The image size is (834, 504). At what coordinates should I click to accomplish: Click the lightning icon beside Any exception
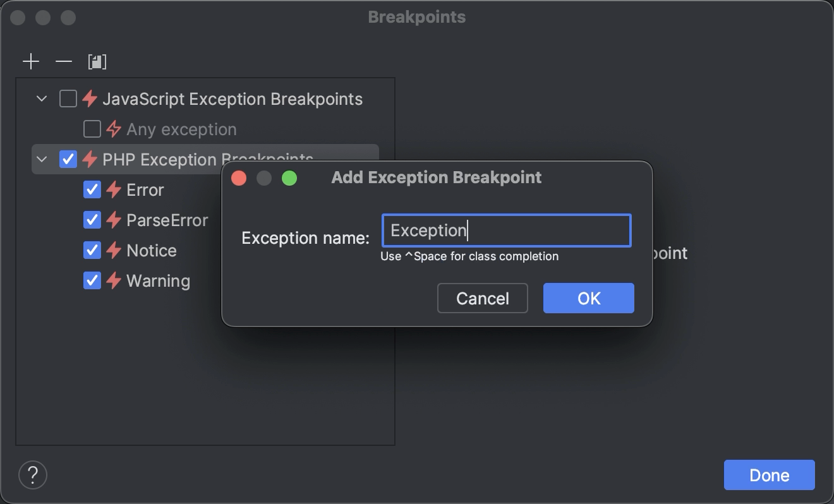[114, 129]
